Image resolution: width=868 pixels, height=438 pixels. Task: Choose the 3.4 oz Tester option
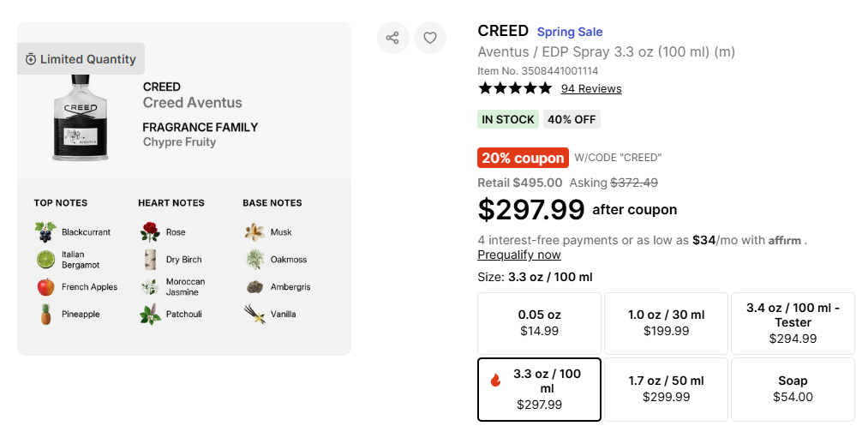tap(793, 323)
